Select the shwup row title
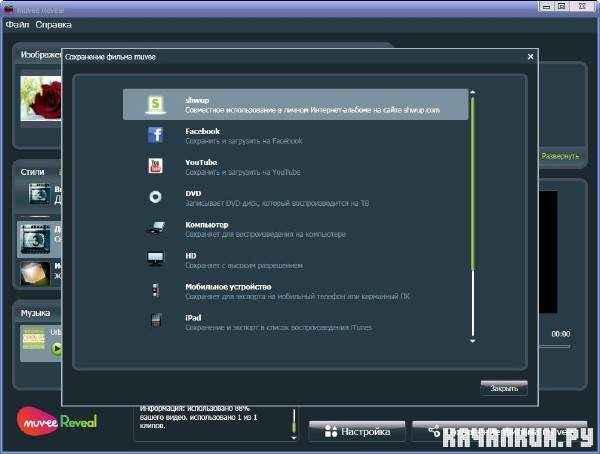The height and width of the screenshot is (454, 600). click(x=197, y=100)
